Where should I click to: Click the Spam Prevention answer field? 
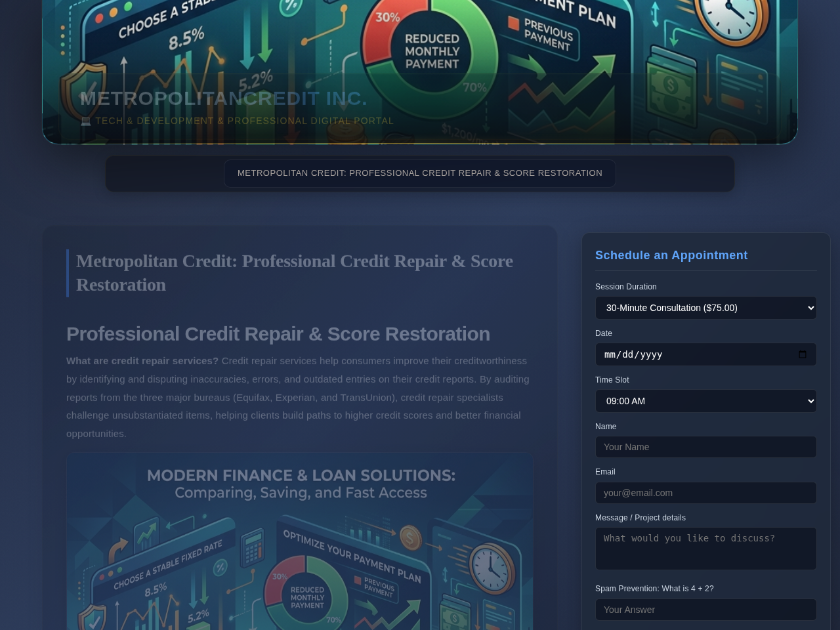click(x=705, y=610)
